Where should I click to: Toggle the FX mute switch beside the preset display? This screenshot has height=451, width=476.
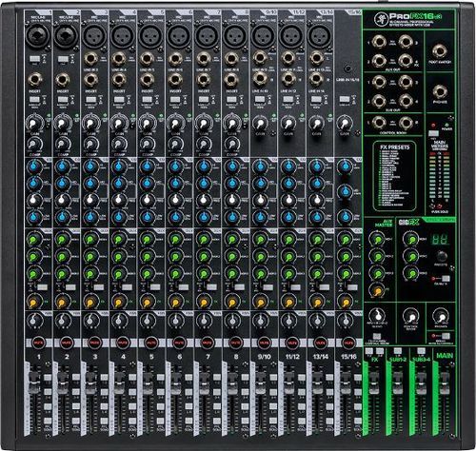tap(446, 279)
